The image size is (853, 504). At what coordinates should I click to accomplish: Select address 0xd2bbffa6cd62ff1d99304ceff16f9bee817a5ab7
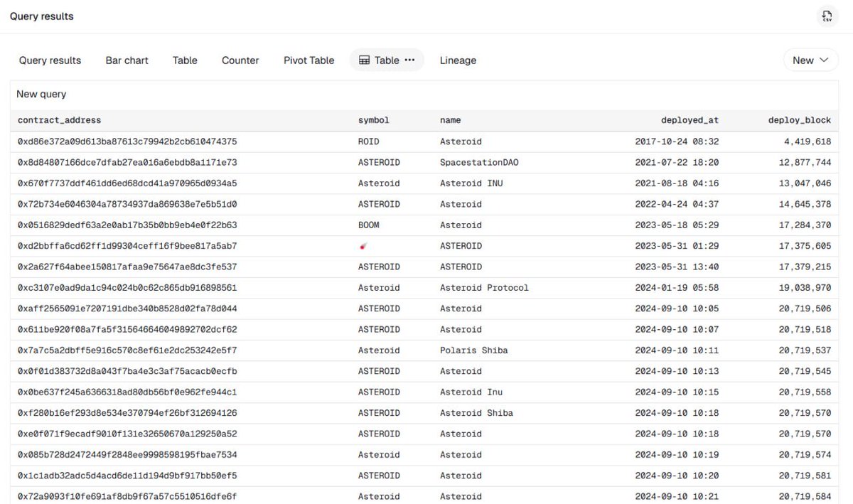[x=127, y=246]
